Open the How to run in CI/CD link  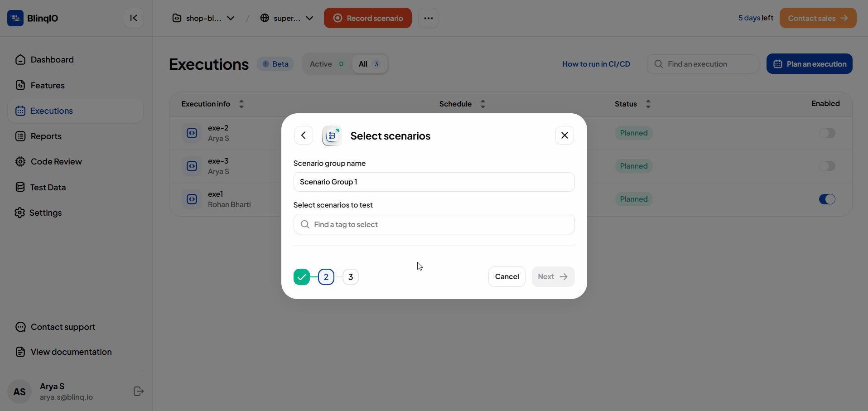click(x=596, y=64)
